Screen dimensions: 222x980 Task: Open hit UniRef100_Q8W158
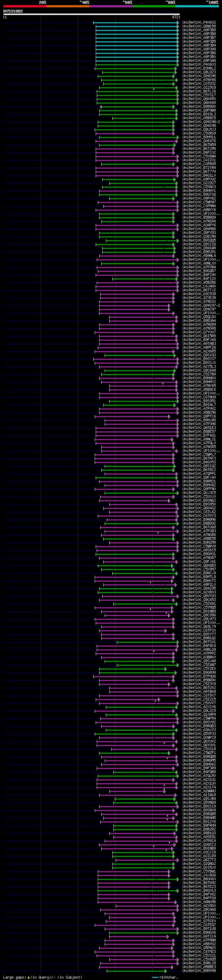(x=199, y=26)
